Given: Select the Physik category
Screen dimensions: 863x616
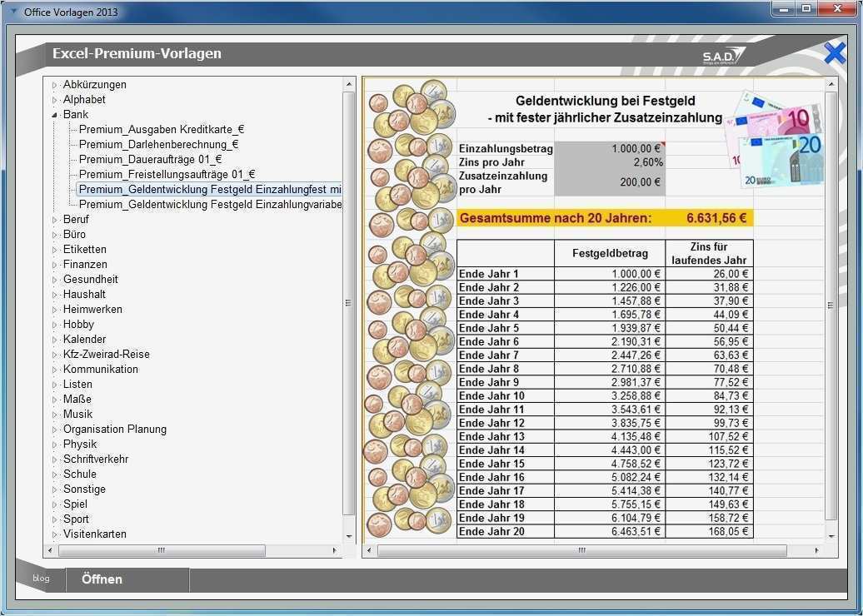Looking at the screenshot, I should [80, 444].
